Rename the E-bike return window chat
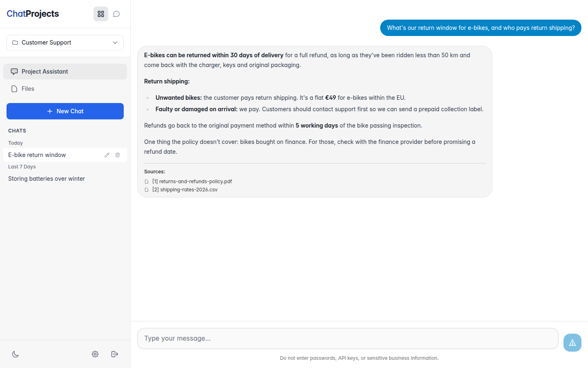Image resolution: width=588 pixels, height=368 pixels. [107, 155]
